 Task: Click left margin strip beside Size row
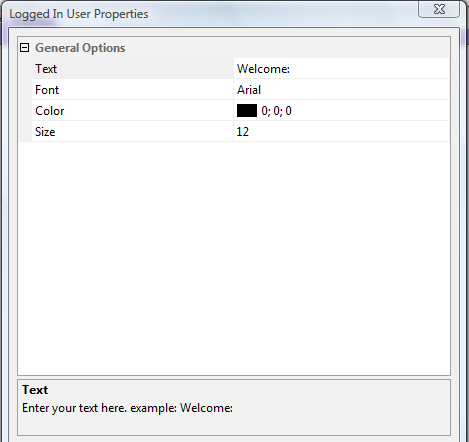click(x=25, y=132)
